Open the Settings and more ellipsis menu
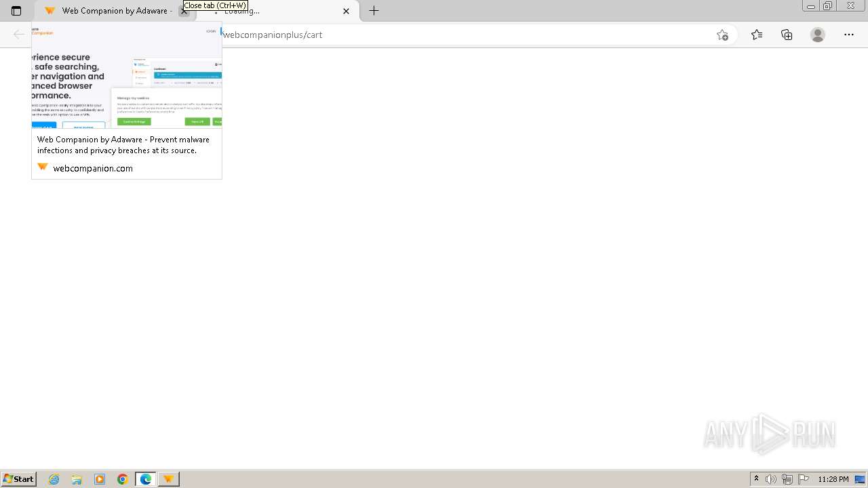The image size is (868, 488). click(849, 35)
